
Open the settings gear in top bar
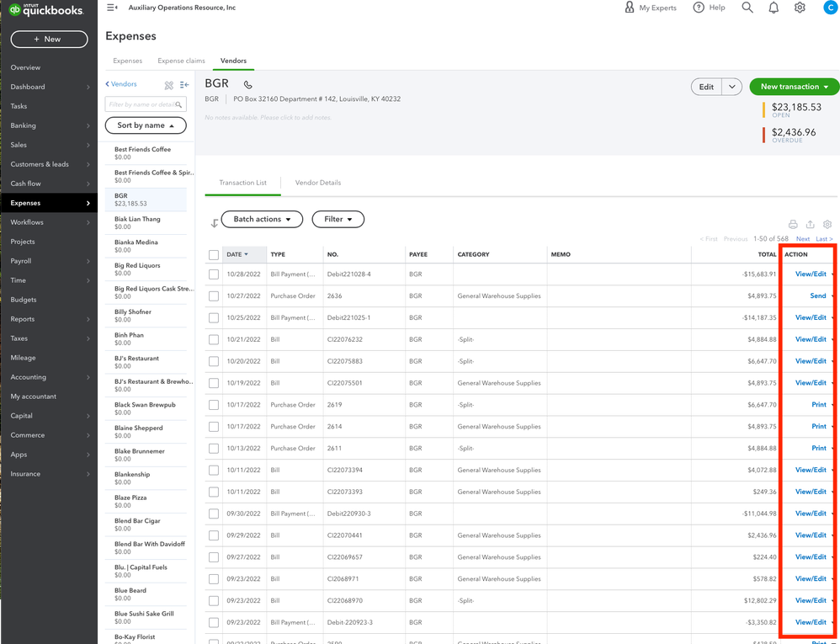pyautogui.click(x=800, y=8)
